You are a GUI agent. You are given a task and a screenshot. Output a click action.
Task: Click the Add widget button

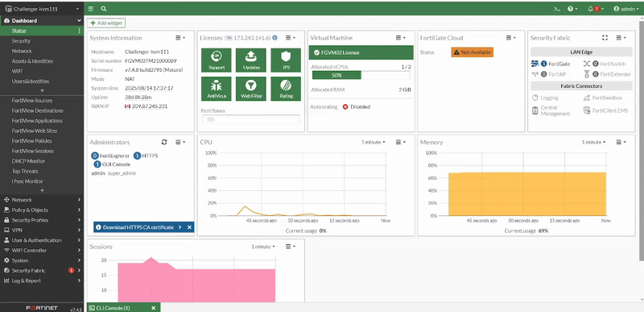(x=106, y=23)
